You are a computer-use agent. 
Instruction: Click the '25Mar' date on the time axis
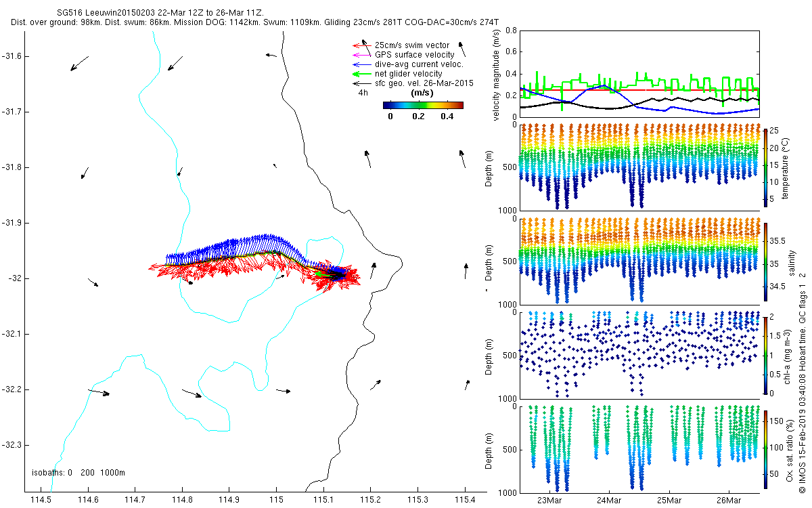click(669, 501)
